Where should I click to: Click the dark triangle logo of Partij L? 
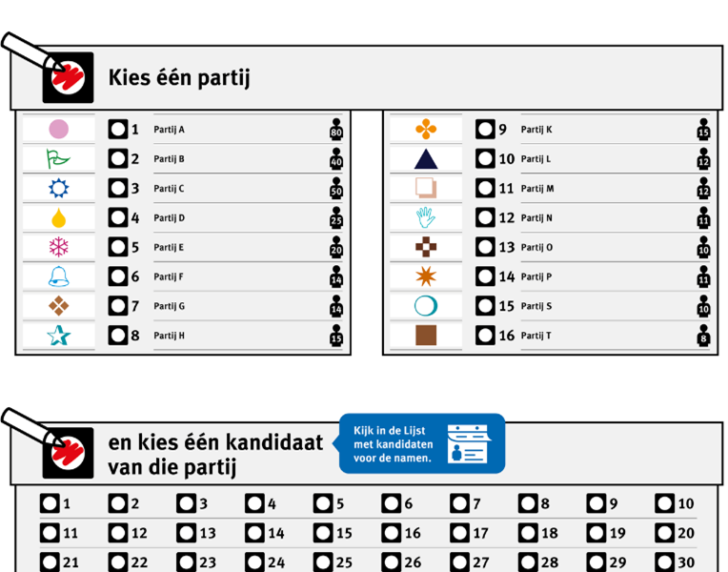[425, 159]
